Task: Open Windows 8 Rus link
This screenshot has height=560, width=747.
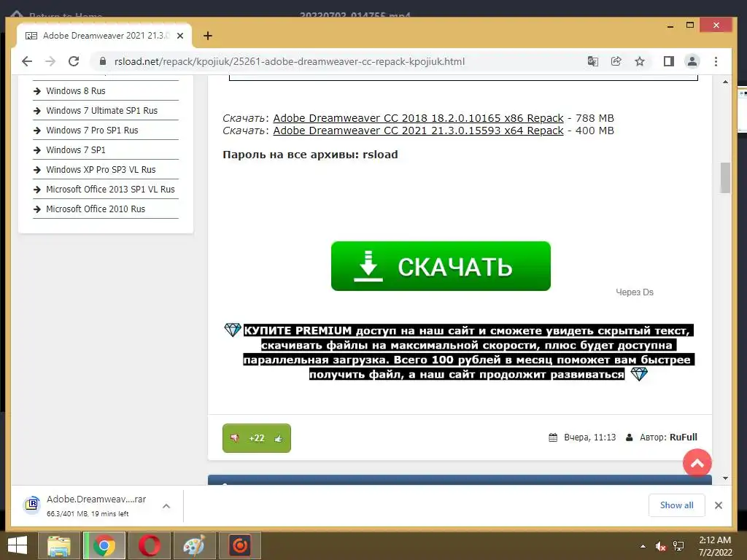Action: click(76, 91)
